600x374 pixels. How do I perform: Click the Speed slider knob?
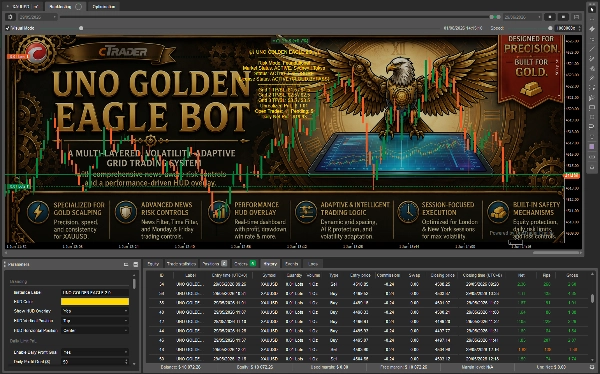[x=550, y=28]
